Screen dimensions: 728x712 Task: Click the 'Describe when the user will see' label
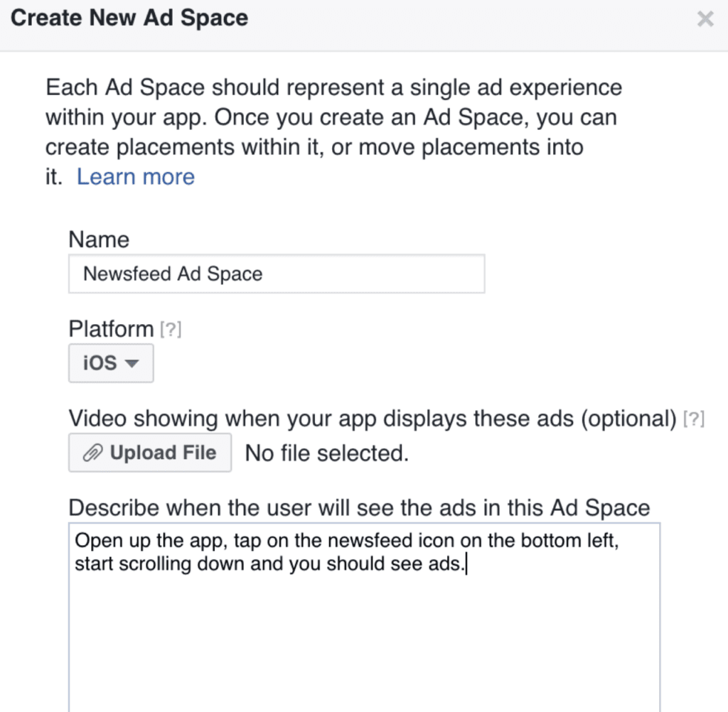pyautogui.click(x=359, y=508)
